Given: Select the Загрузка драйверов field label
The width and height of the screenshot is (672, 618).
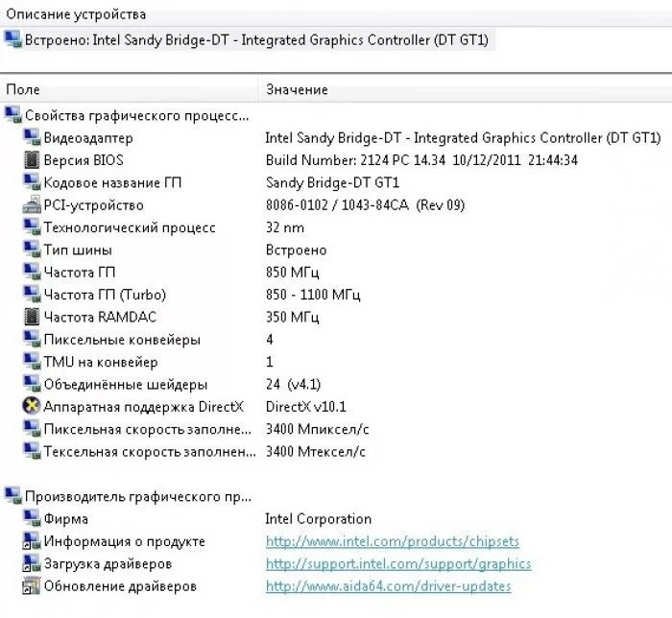Looking at the screenshot, I should point(108,564).
